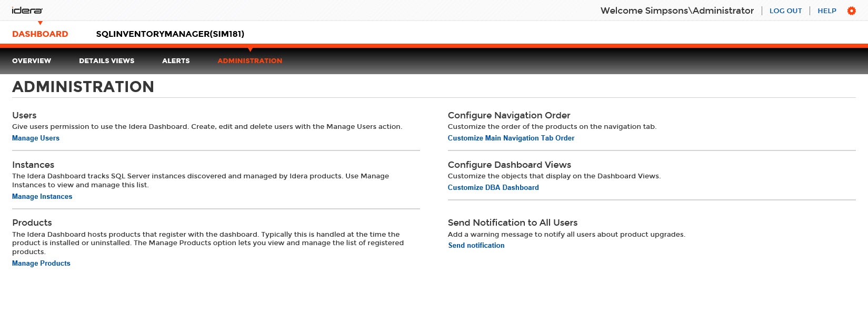
Task: Click the Log Out link
Action: pos(785,11)
